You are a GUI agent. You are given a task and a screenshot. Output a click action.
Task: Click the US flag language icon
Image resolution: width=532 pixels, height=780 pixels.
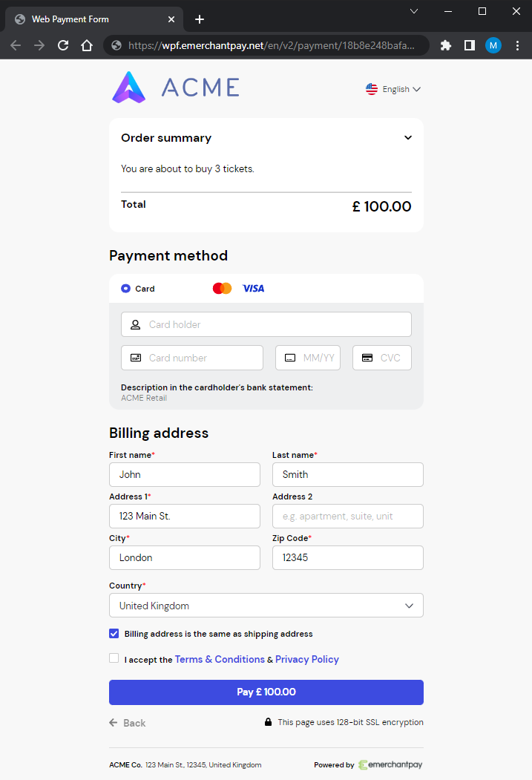(372, 88)
